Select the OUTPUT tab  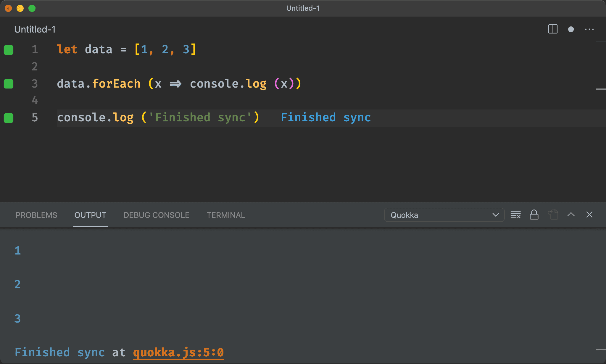point(90,215)
